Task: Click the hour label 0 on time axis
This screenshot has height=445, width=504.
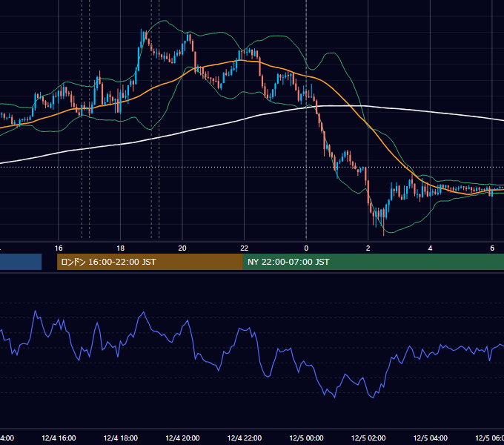Action: click(x=306, y=248)
